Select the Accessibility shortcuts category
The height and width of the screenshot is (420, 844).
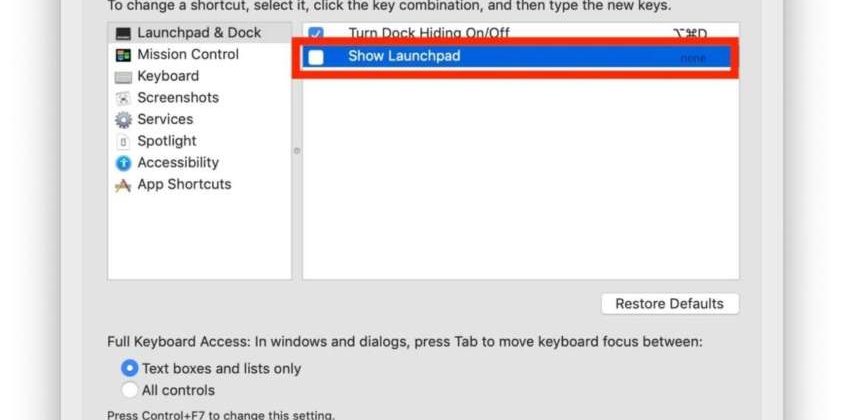(x=178, y=162)
